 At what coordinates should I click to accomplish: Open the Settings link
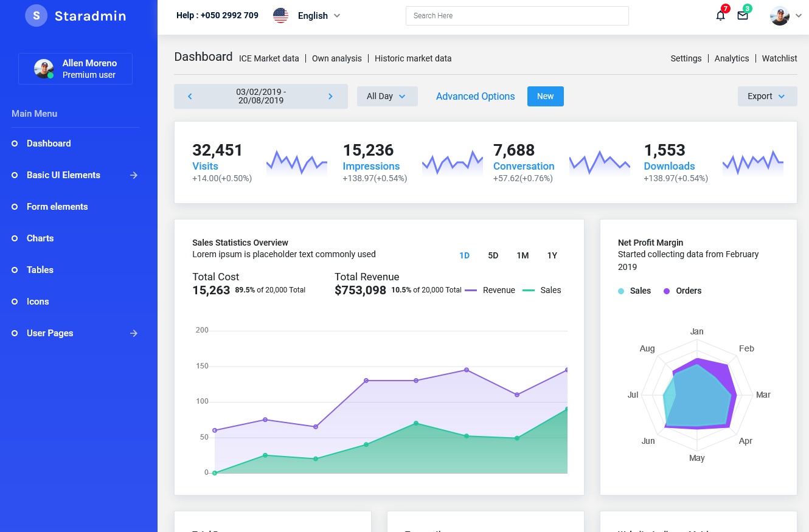686,58
